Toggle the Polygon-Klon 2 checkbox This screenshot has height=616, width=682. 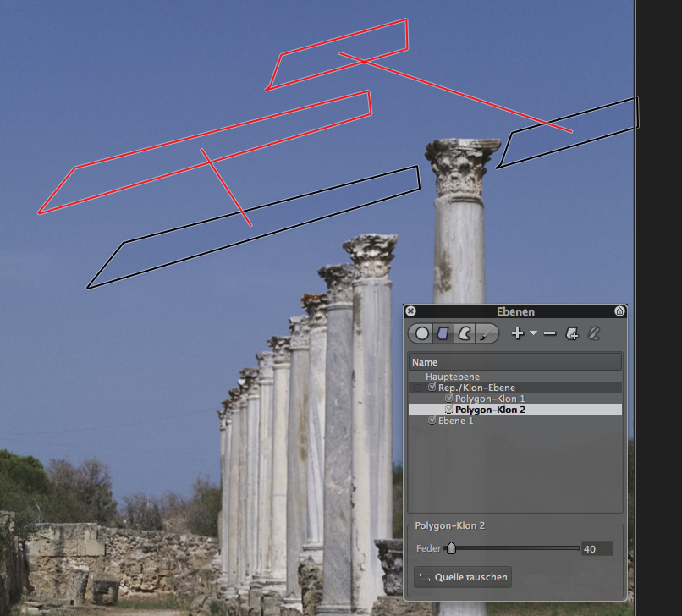[449, 410]
